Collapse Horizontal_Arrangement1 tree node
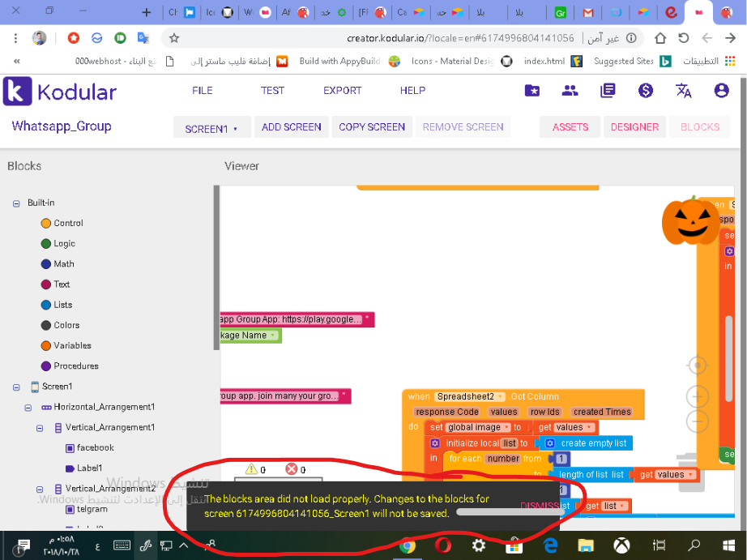The height and width of the screenshot is (560, 747). 28,408
